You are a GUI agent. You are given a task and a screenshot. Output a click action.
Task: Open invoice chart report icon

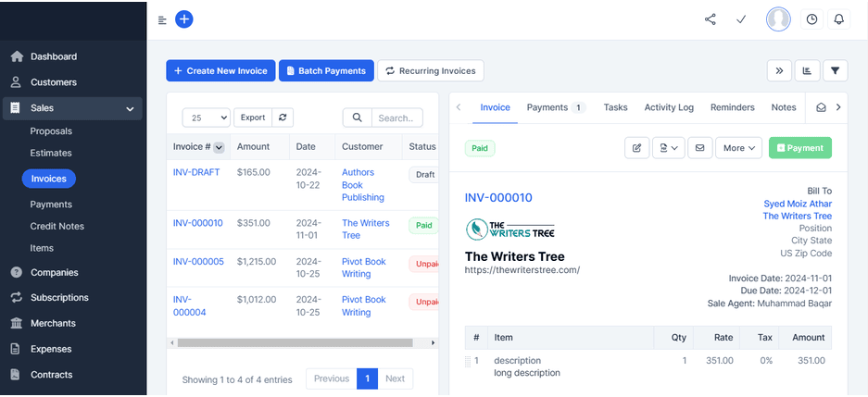click(x=807, y=70)
